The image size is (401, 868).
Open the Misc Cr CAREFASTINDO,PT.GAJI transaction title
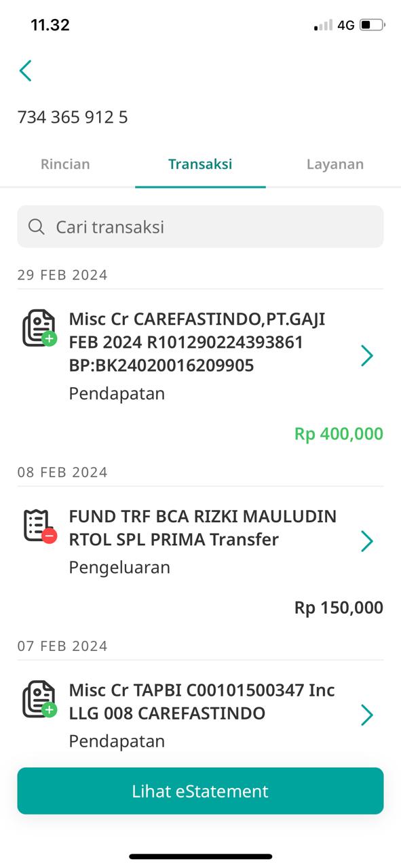coord(197,342)
